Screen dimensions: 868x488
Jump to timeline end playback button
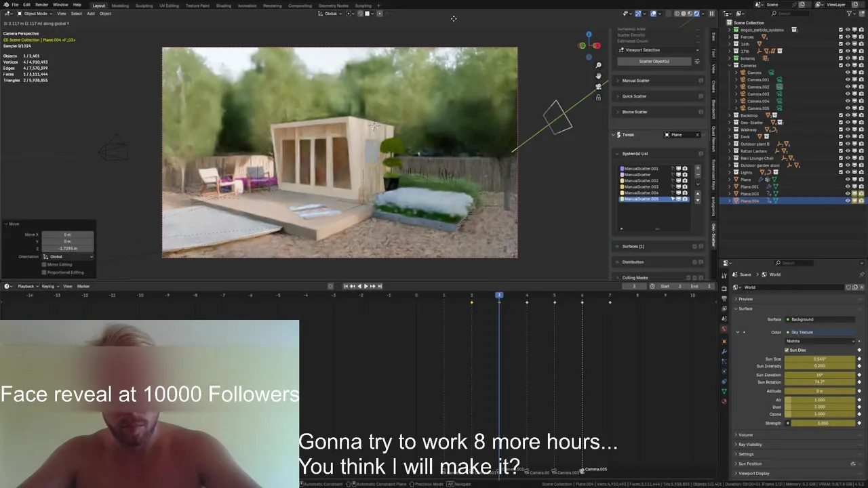pyautogui.click(x=380, y=286)
